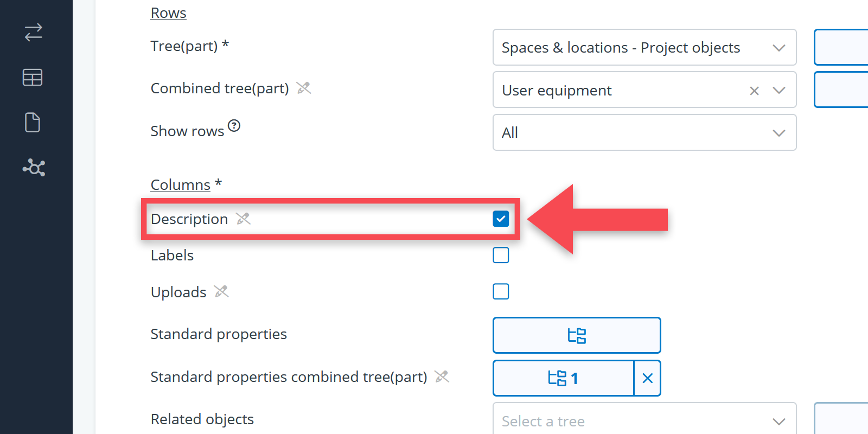Click pin icon beside Combined tree(part)
This screenshot has width=868, height=434.
point(304,88)
